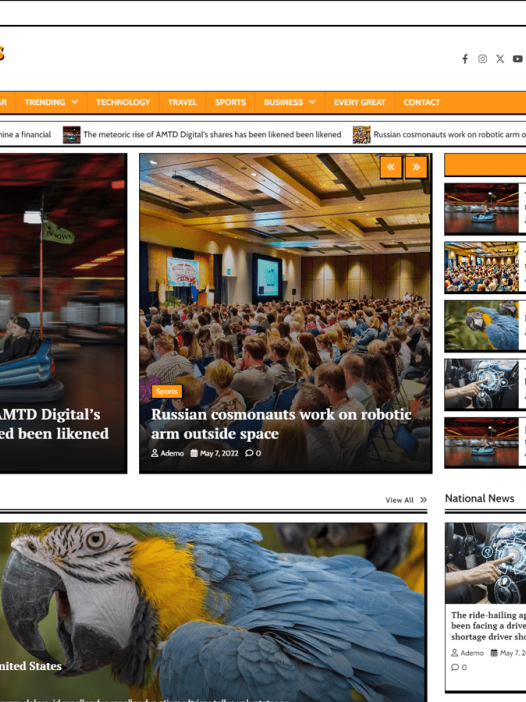
Task: Click the author icon in National News card
Action: [x=455, y=653]
